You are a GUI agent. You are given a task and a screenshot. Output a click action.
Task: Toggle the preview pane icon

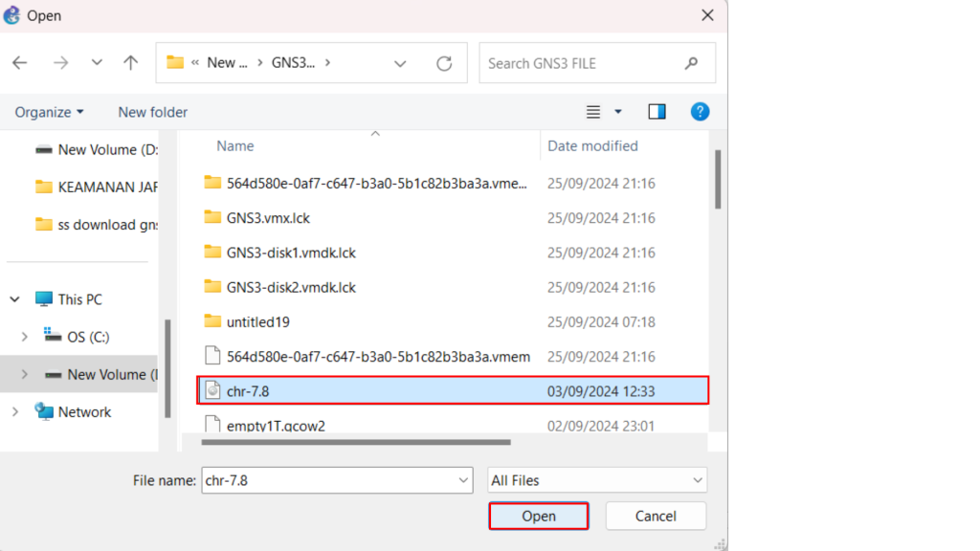tap(657, 112)
